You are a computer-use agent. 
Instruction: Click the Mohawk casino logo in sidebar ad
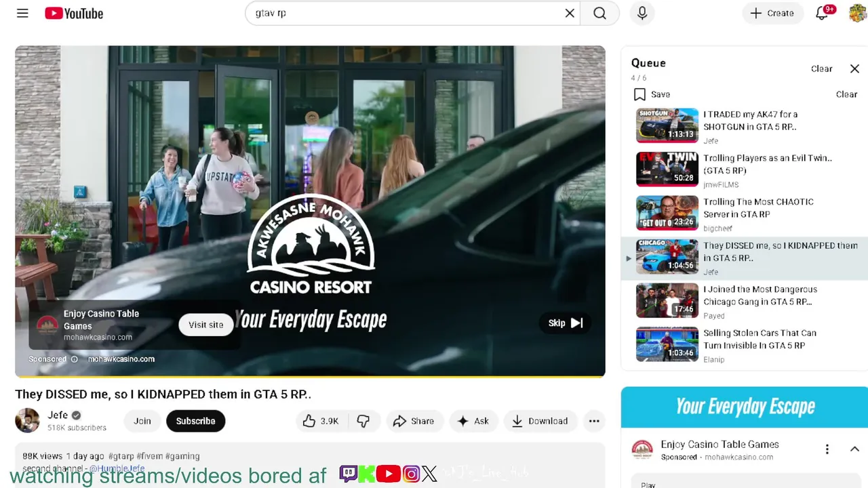[x=642, y=449]
